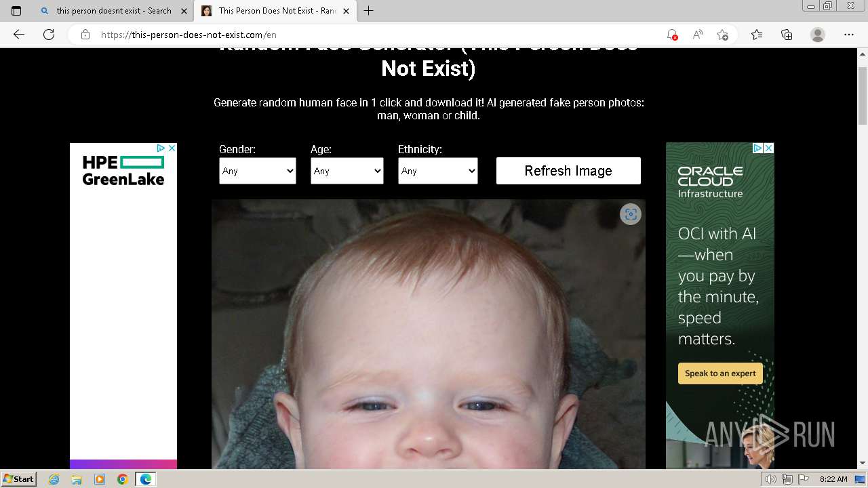The height and width of the screenshot is (488, 868).
Task: Close the This Person Does Not Exist tab
Action: click(347, 11)
